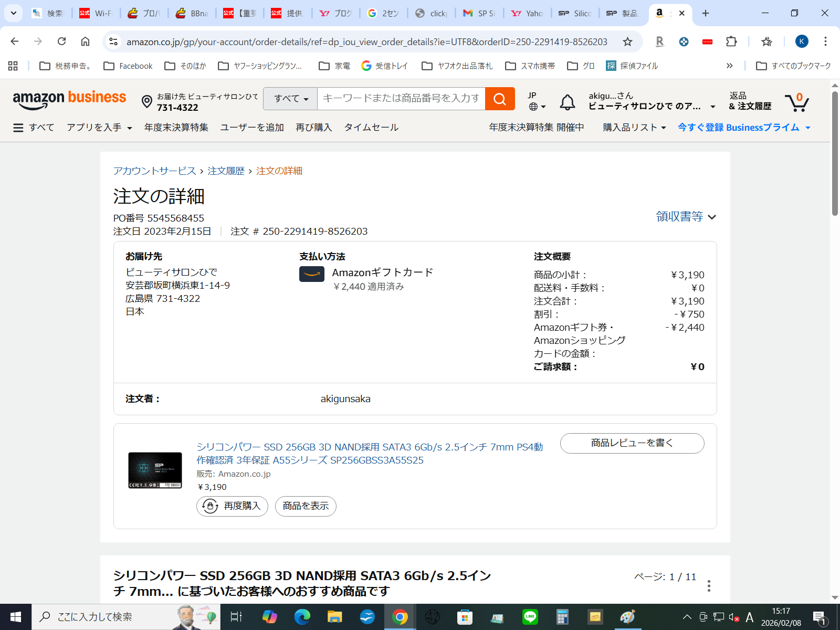This screenshot has height=630, width=840.
Task: Click the Amazon Business logo
Action: [x=69, y=100]
